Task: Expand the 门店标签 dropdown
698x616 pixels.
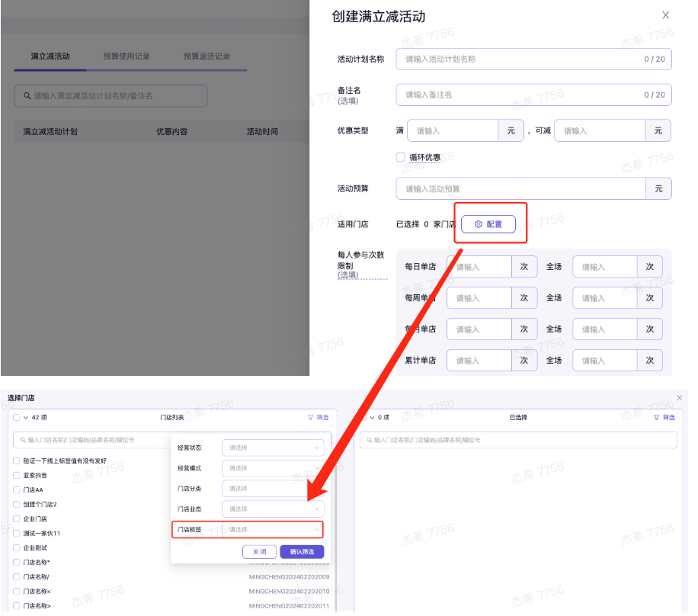Action: [x=272, y=529]
